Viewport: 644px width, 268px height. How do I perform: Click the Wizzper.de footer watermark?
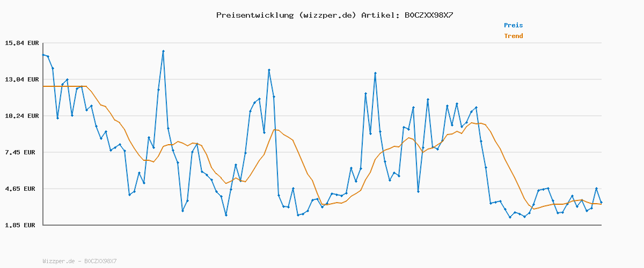pos(79,261)
